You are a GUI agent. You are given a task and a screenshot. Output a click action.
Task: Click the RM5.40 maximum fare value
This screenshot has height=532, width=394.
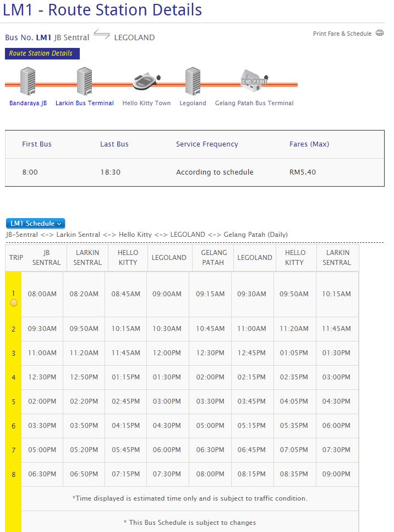tap(303, 172)
